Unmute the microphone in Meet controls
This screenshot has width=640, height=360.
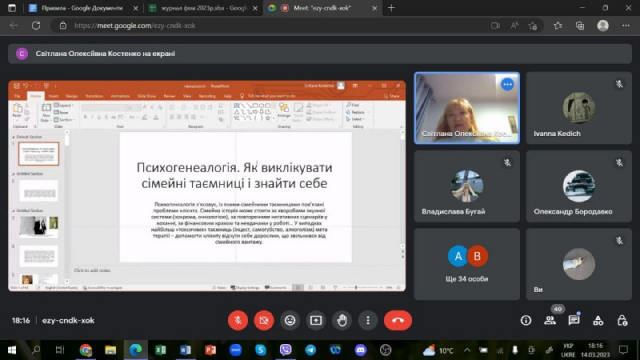238,320
